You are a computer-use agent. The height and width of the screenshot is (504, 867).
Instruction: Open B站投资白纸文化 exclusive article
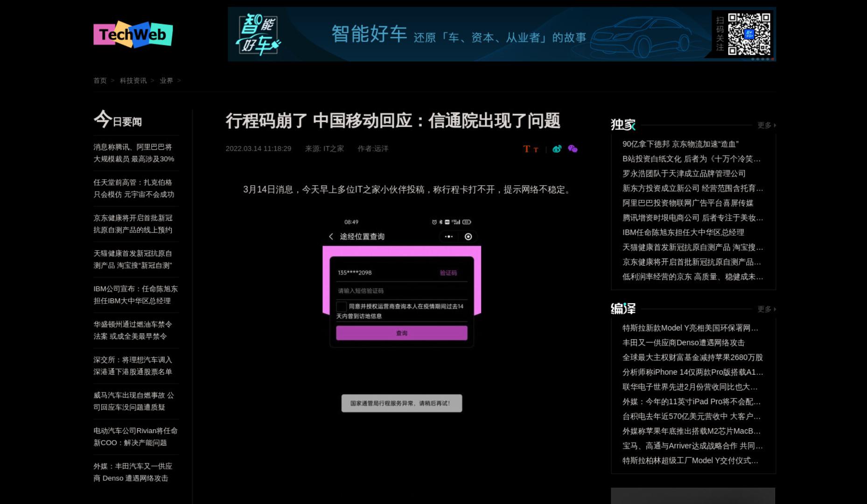click(692, 159)
